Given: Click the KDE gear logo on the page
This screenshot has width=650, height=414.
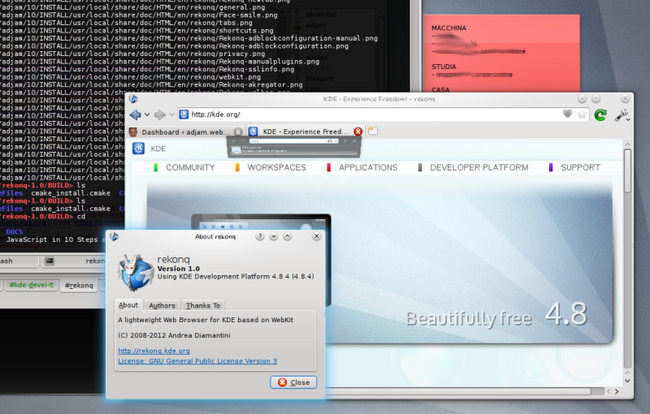Looking at the screenshot, I should pyautogui.click(x=138, y=148).
